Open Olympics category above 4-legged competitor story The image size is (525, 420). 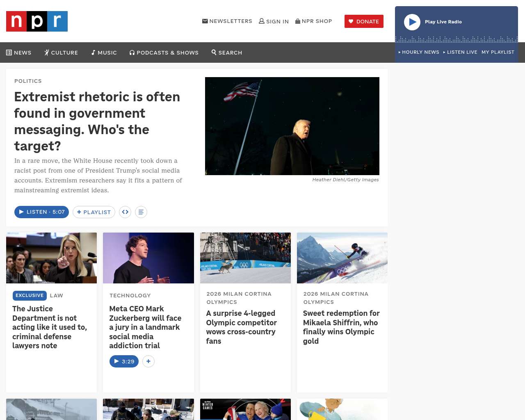[x=239, y=298]
